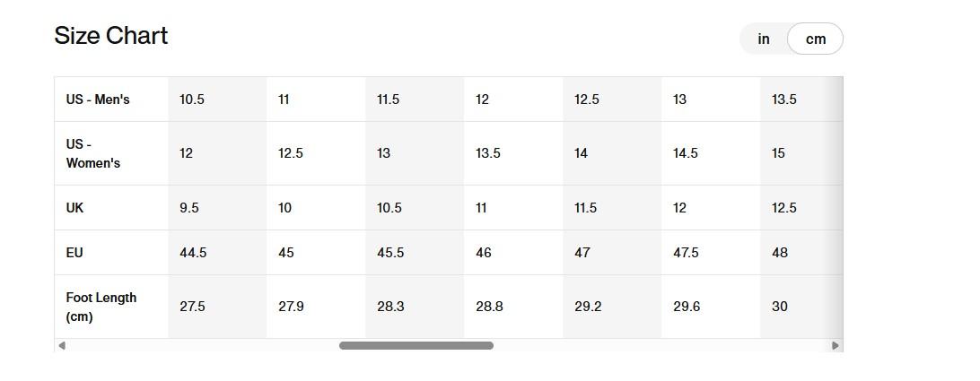980x381 pixels.
Task: Click US Women's size 14.5 cell
Action: point(686,153)
